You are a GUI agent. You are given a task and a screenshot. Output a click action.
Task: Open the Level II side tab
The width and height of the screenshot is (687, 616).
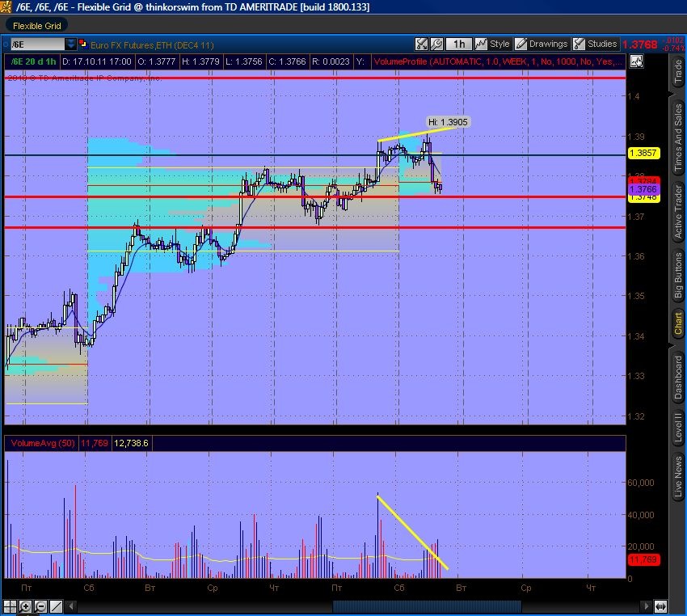click(x=678, y=427)
